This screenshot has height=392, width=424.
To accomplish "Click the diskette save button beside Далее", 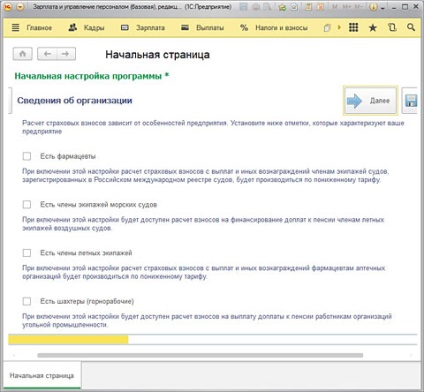I will pos(411,100).
